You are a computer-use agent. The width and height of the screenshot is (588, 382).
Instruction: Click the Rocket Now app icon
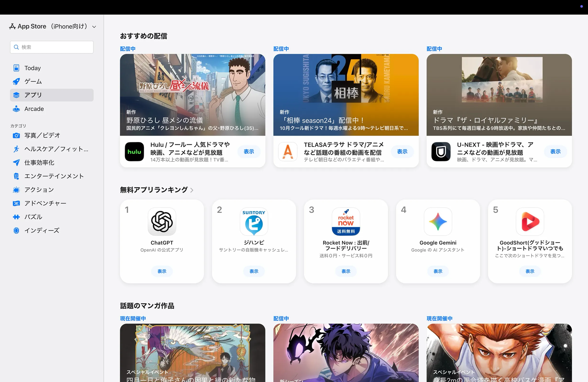coord(346,221)
